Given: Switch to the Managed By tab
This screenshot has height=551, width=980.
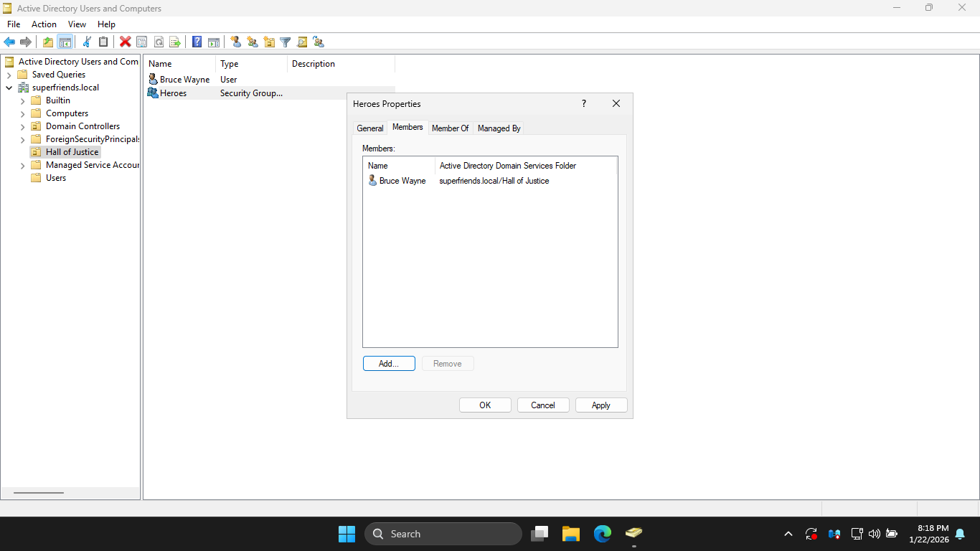Looking at the screenshot, I should [499, 128].
